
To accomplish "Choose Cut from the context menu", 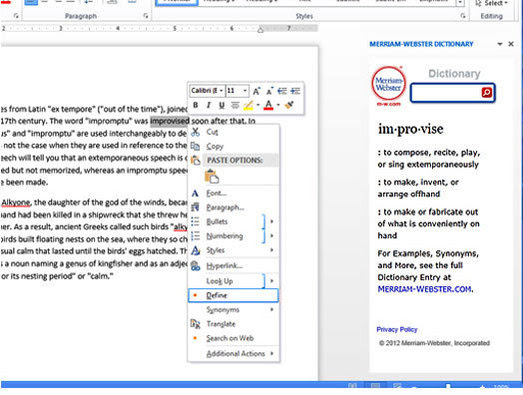I will point(233,132).
